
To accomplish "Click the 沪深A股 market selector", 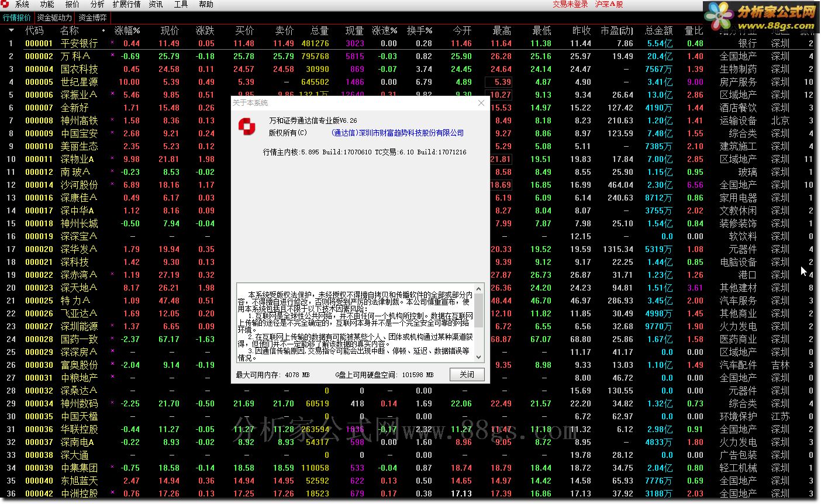I will [609, 4].
